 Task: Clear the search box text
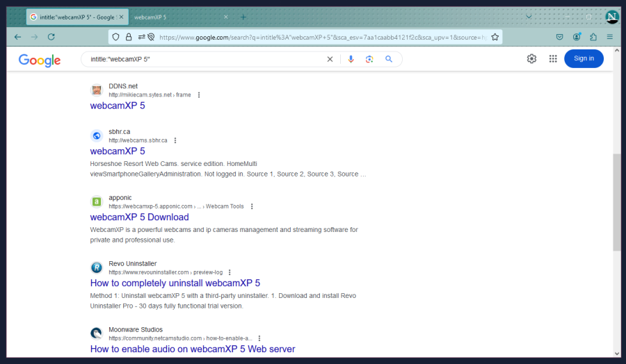point(330,60)
